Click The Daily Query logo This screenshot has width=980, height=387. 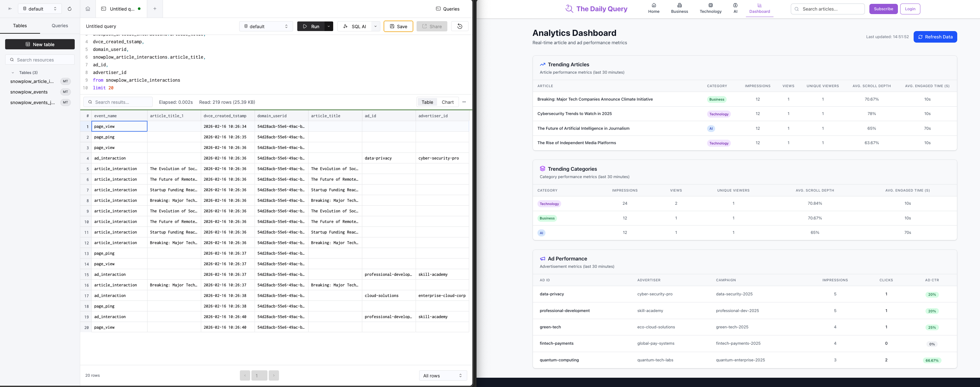(596, 8)
